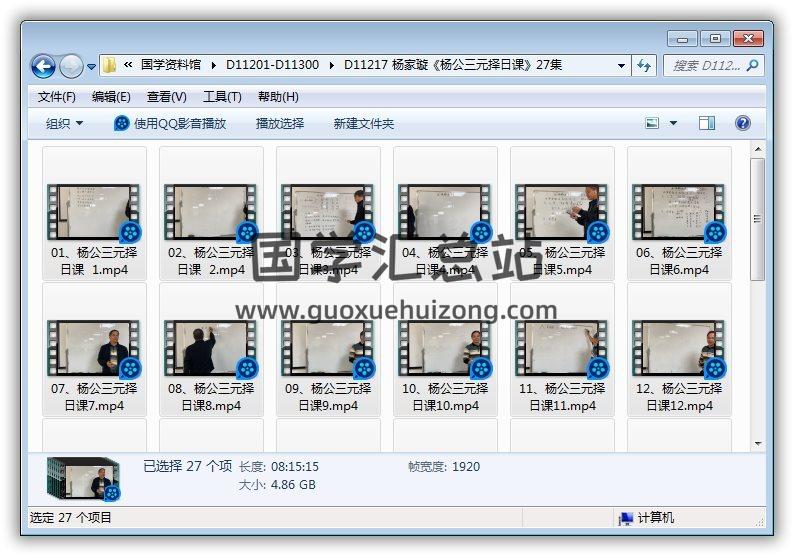794x556 pixels.
Task: Click 使用QQ影音播放 button
Action: (x=170, y=123)
